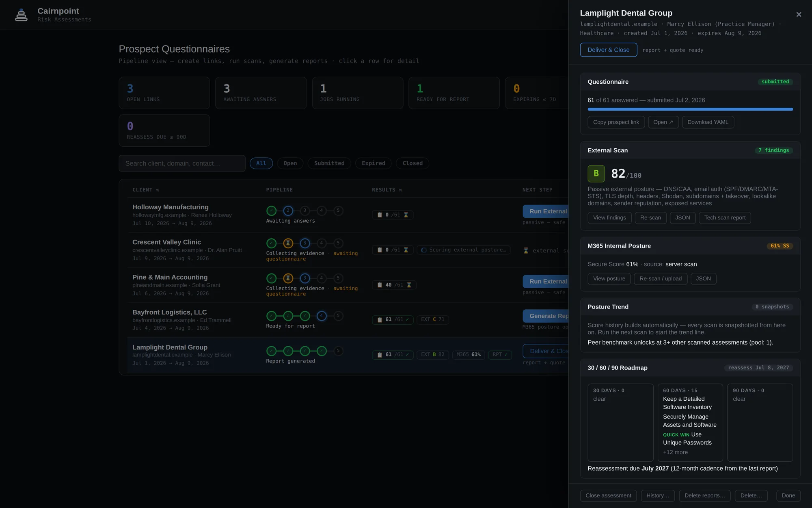Click the Cairnpoint logo icon
812x508 pixels.
point(21,15)
